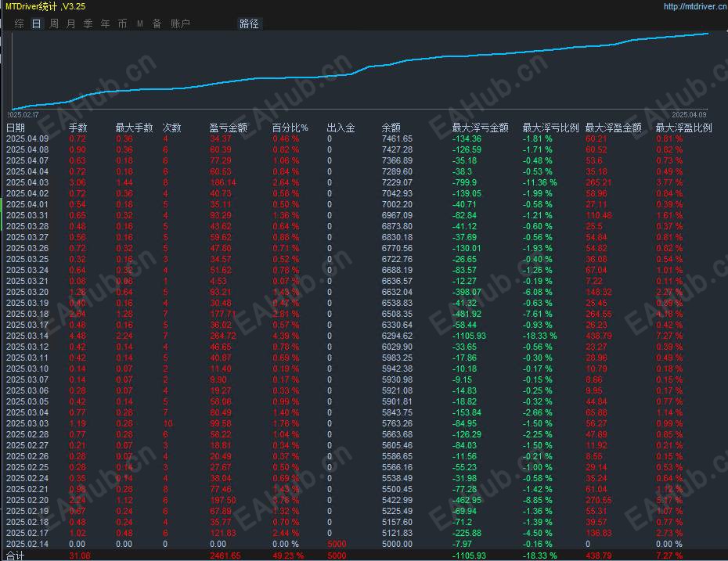Click total deposit 5000 in 合计 row
The image size is (728, 561).
pos(337,556)
